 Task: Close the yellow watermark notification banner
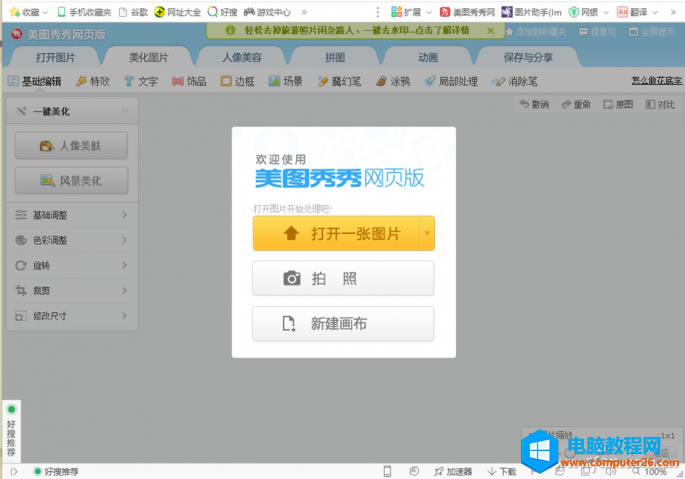click(489, 30)
